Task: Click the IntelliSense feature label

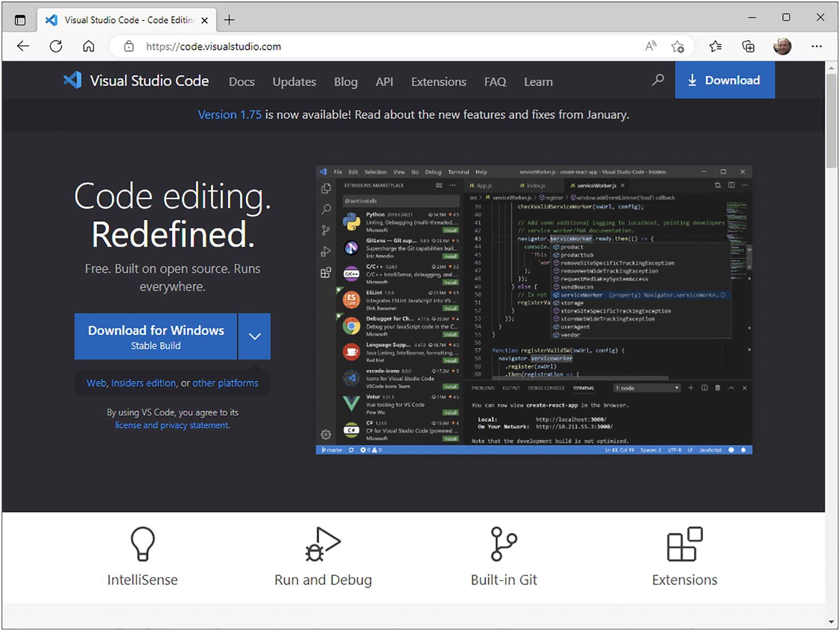Action: pos(143,580)
